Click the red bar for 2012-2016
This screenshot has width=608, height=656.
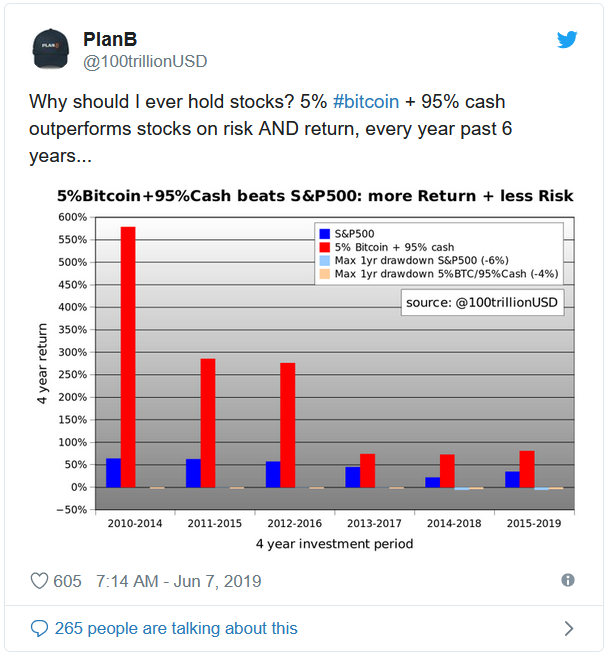[287, 425]
